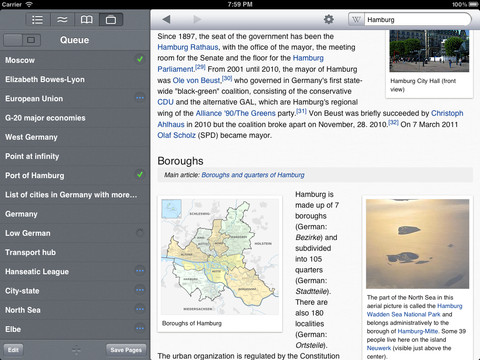The image size is (480, 360).
Task: Open Low German queue entry
Action: [x=75, y=233]
